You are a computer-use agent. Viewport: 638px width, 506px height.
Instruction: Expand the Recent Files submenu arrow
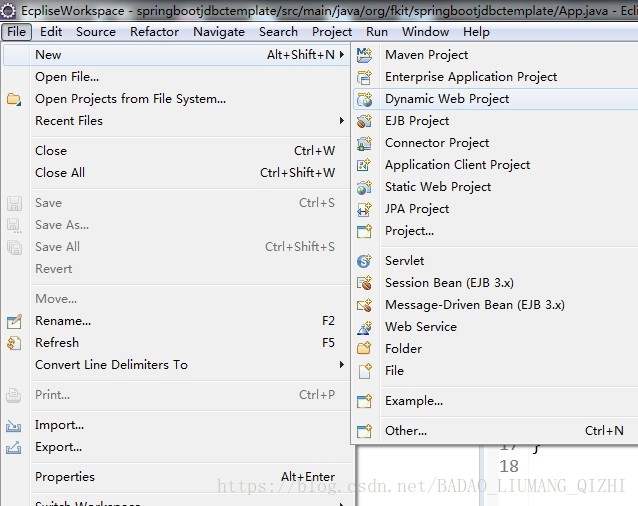[342, 121]
